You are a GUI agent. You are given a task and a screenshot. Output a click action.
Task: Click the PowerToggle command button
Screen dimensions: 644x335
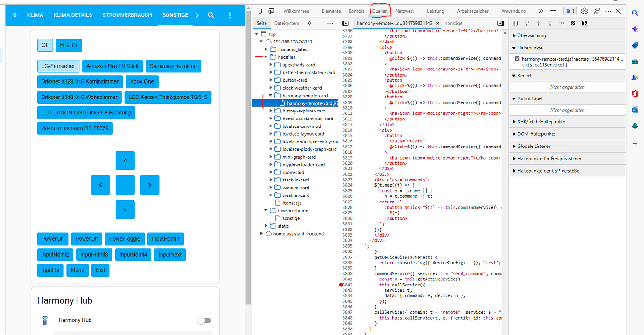125,239
